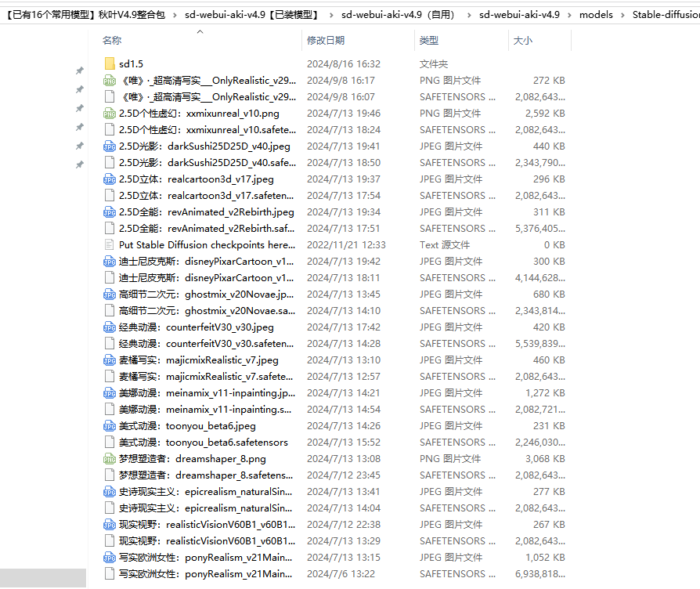The height and width of the screenshot is (589, 700).
Task: Expand the chevron after (自用) breadcrumb segment
Action: coord(469,15)
